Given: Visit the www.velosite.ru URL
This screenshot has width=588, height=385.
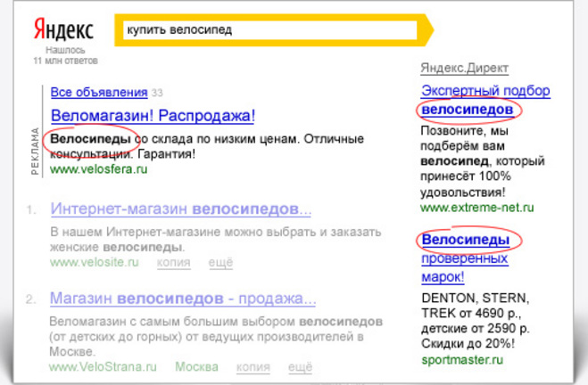Looking at the screenshot, I should [x=95, y=262].
